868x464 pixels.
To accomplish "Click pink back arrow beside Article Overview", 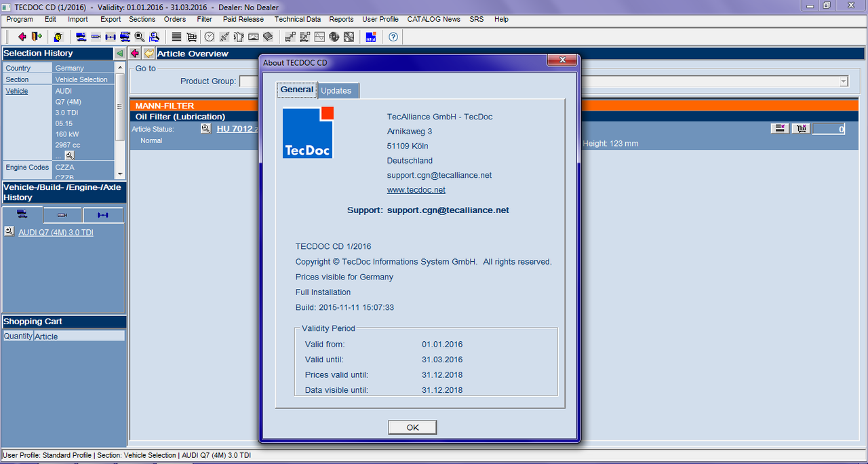I will point(135,54).
